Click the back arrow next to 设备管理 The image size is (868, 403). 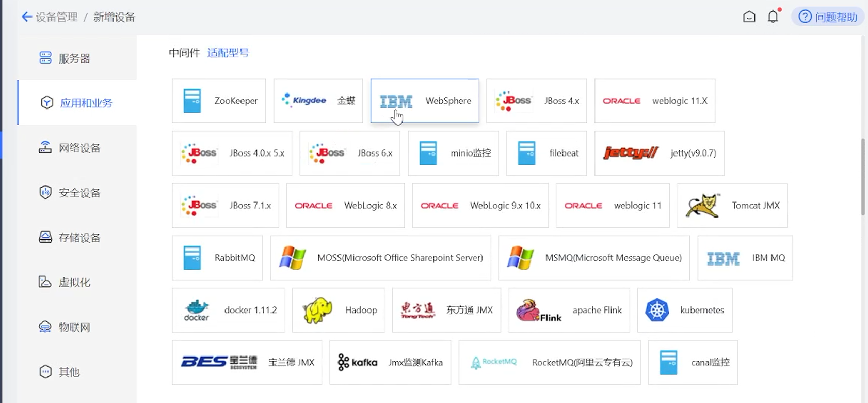coord(27,17)
